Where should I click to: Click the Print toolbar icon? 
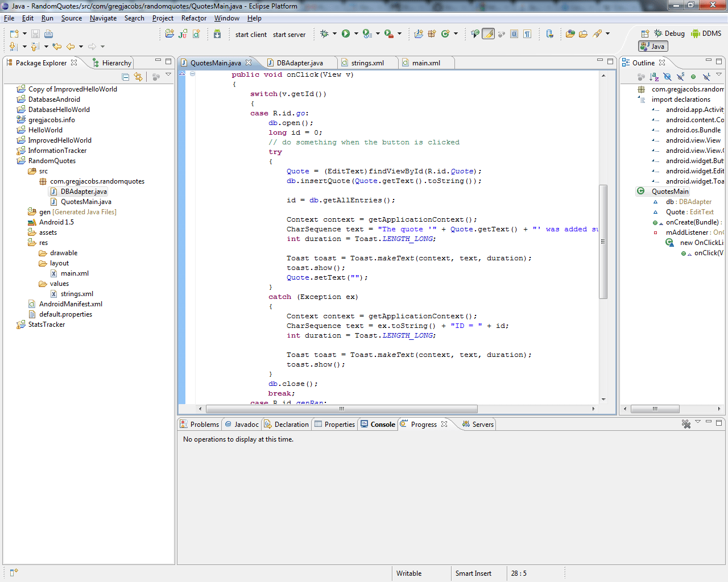point(49,34)
